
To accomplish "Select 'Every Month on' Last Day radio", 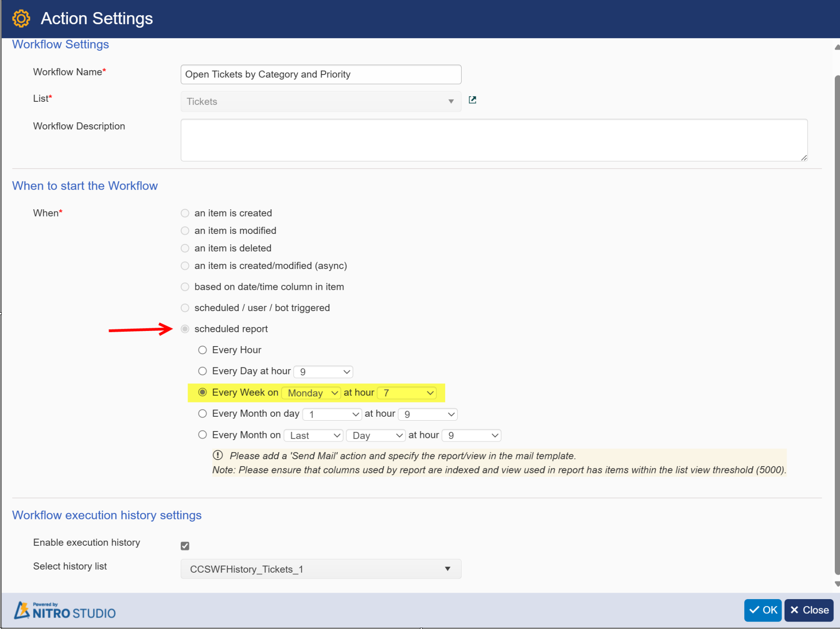I will [x=202, y=435].
